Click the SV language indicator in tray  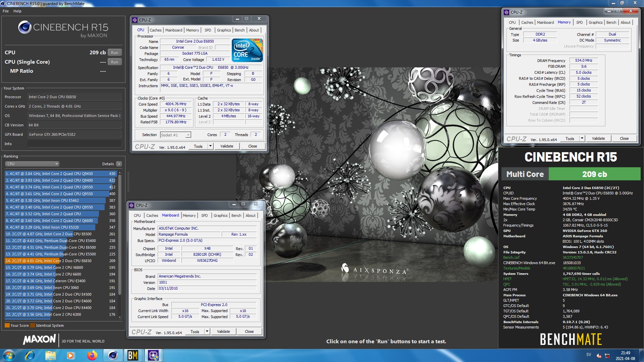pyautogui.click(x=589, y=354)
